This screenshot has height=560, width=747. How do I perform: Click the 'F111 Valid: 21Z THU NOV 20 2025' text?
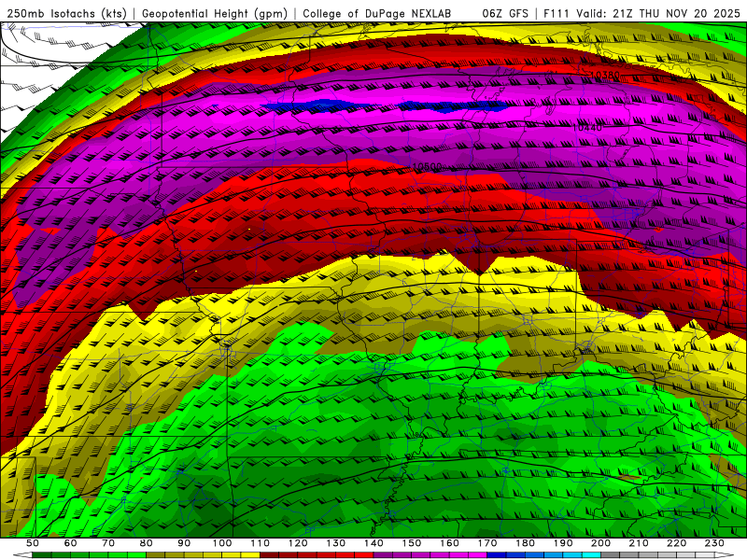[x=641, y=13]
